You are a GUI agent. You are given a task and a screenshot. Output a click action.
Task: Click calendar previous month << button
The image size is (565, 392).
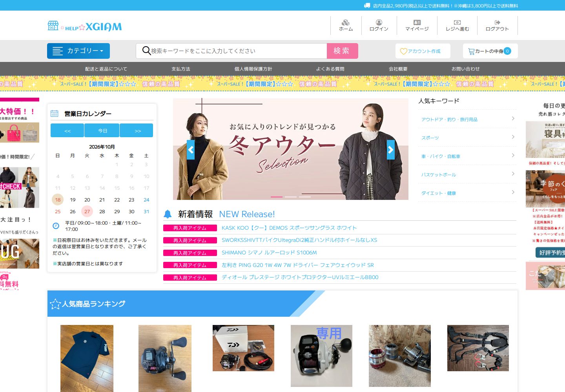(67, 131)
